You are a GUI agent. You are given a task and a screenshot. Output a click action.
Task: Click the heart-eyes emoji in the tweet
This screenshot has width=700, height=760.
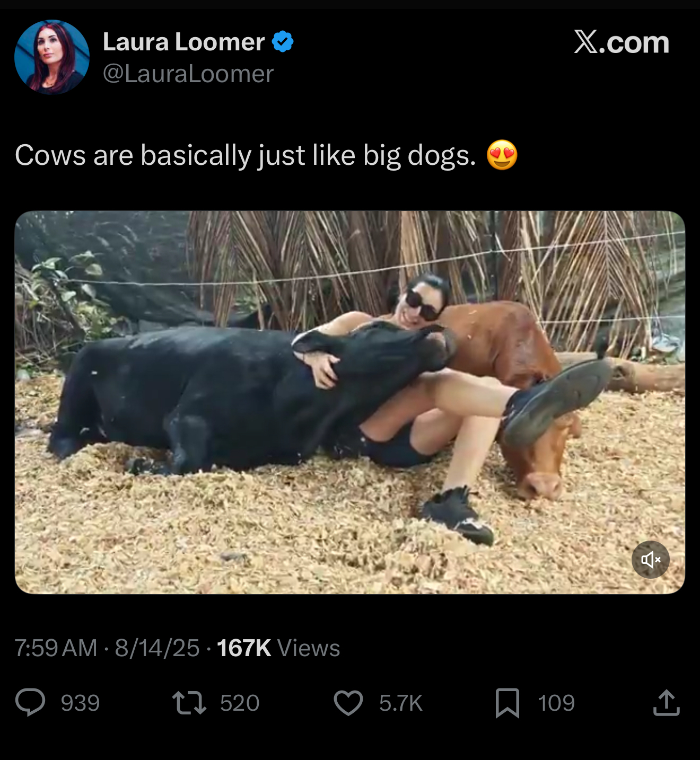[x=502, y=155]
